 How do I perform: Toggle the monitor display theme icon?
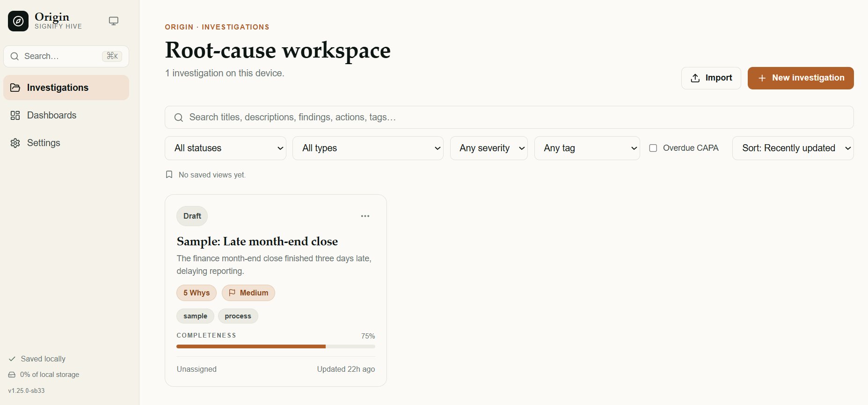click(x=114, y=21)
